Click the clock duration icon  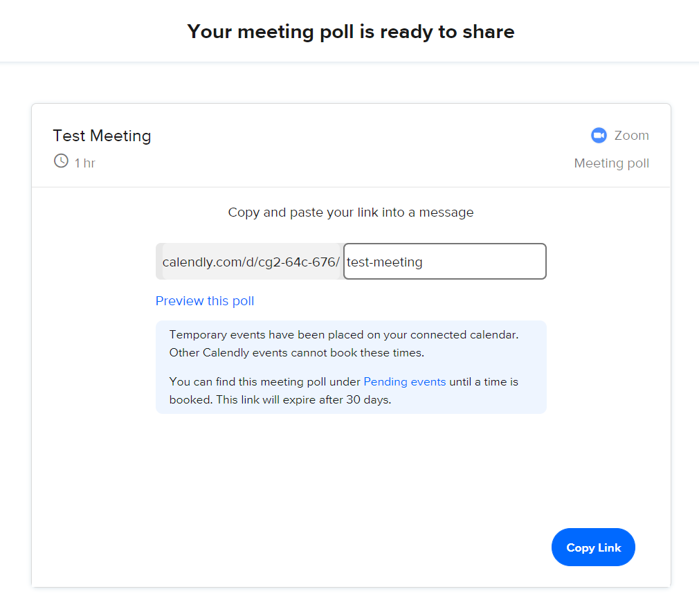coord(61,161)
